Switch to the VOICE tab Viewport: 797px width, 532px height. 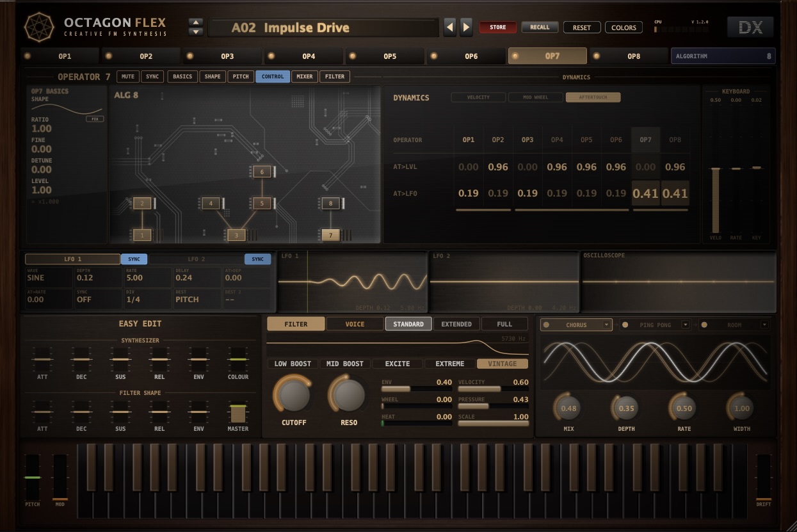point(355,324)
